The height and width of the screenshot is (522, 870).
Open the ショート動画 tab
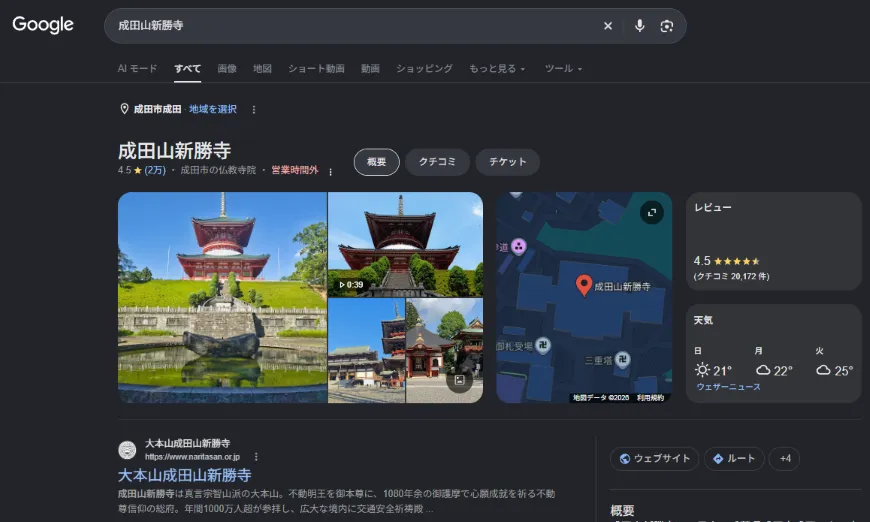(316, 68)
